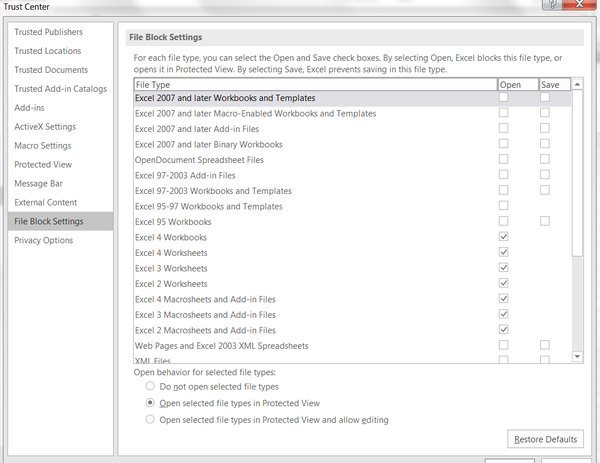Click the File Type column header
Viewport: 600px width, 463px height.
[315, 85]
